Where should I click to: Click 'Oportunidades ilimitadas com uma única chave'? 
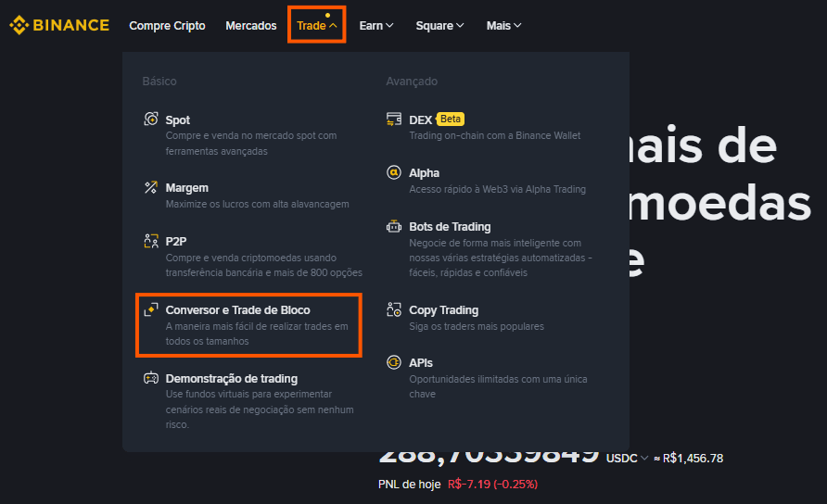pos(498,386)
